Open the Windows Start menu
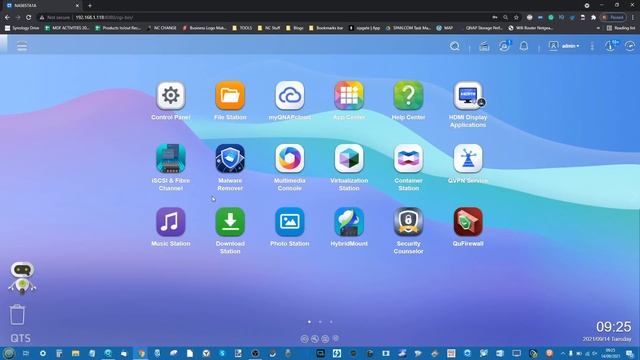Viewport: 640px width, 360px height. point(9,353)
